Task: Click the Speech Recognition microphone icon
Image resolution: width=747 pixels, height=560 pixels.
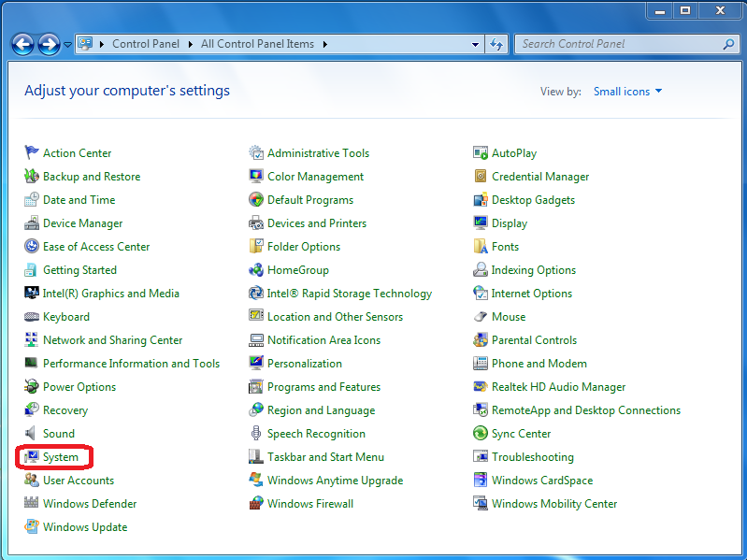Action: point(256,434)
